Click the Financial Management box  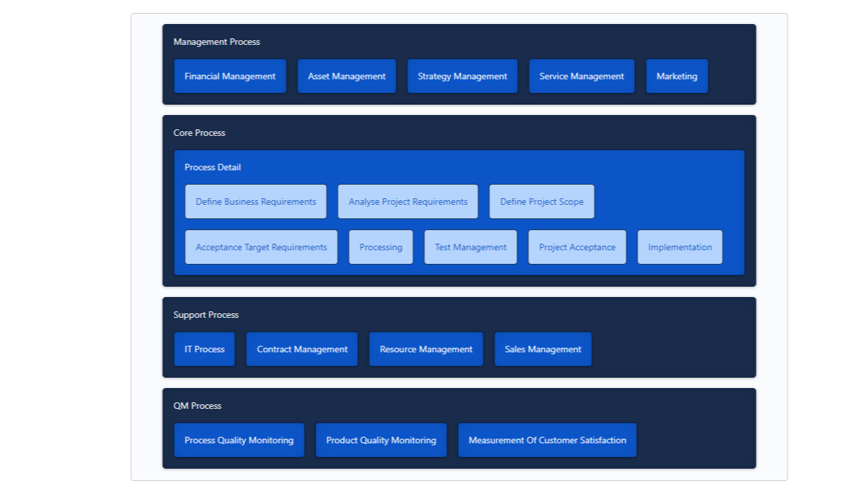[x=230, y=76]
